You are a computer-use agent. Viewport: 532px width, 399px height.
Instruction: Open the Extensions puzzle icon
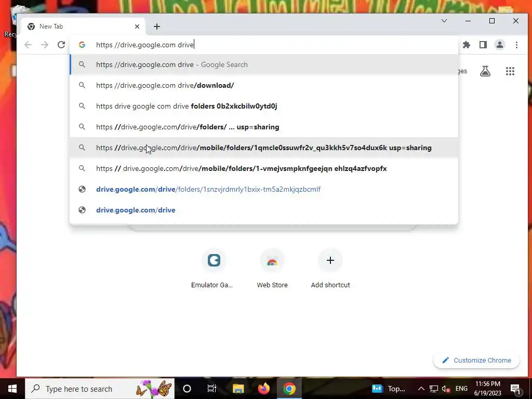467,45
